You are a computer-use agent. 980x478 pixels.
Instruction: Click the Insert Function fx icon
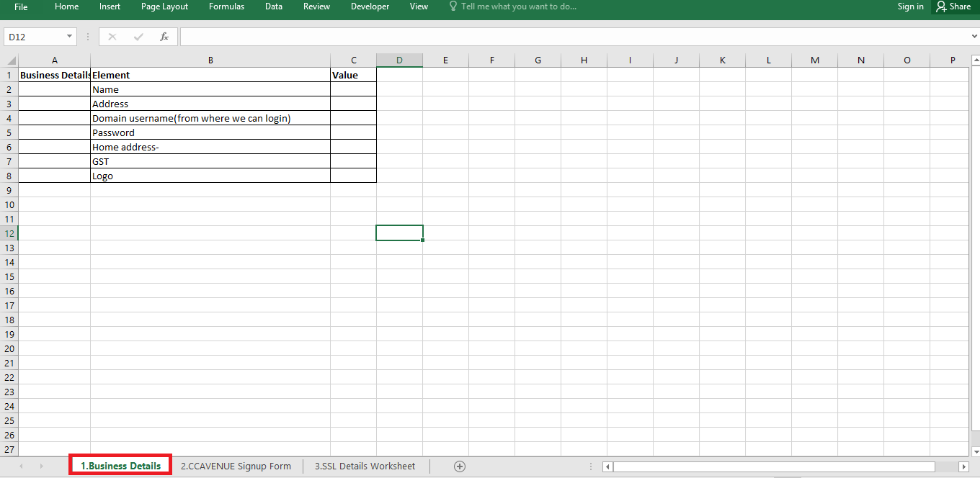coord(164,37)
